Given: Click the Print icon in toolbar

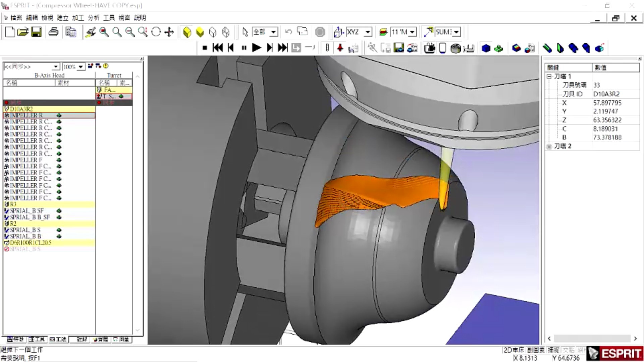Looking at the screenshot, I should [x=54, y=32].
